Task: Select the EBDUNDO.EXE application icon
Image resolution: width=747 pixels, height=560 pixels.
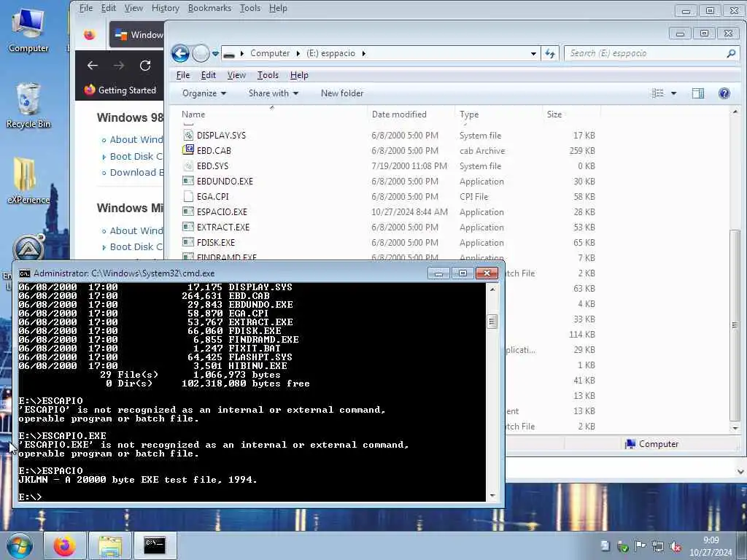Action: (x=188, y=181)
